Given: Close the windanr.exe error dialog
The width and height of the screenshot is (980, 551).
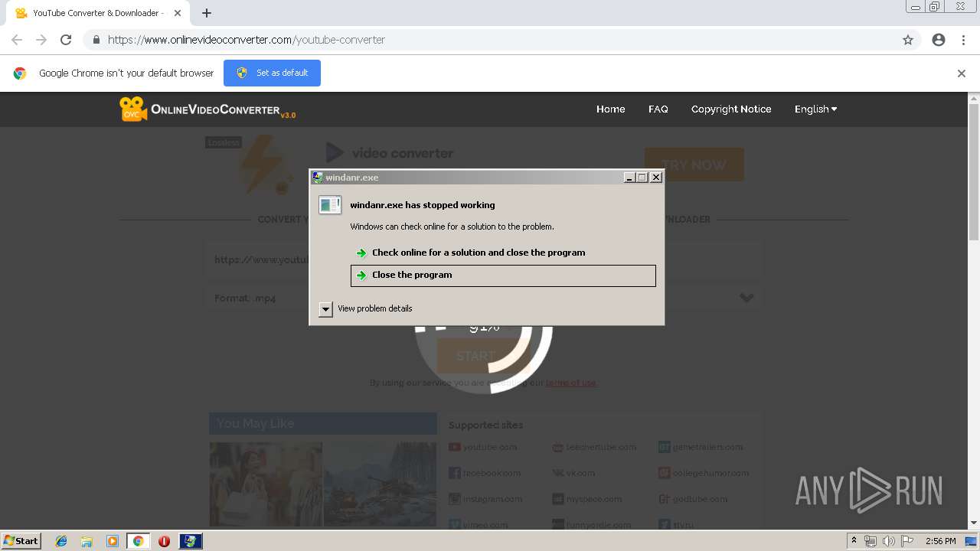Looking at the screenshot, I should click(x=655, y=178).
